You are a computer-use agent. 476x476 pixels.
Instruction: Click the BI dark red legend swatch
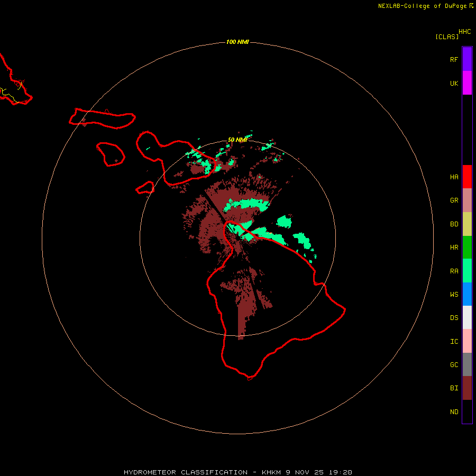(x=467, y=388)
